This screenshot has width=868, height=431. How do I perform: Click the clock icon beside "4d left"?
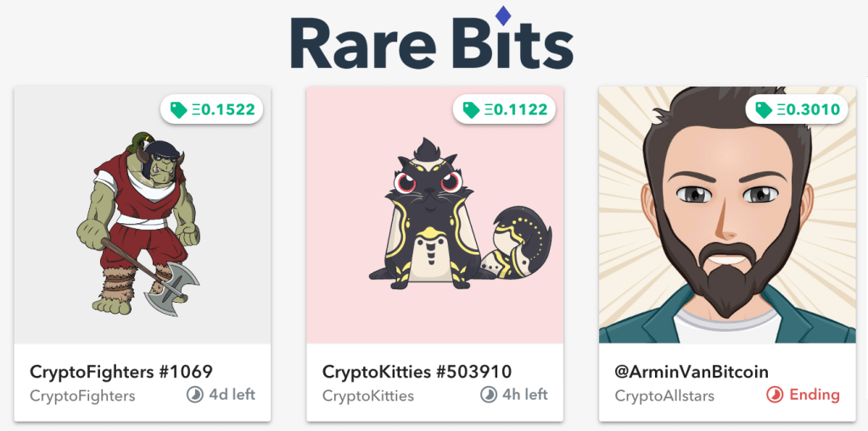coord(195,395)
